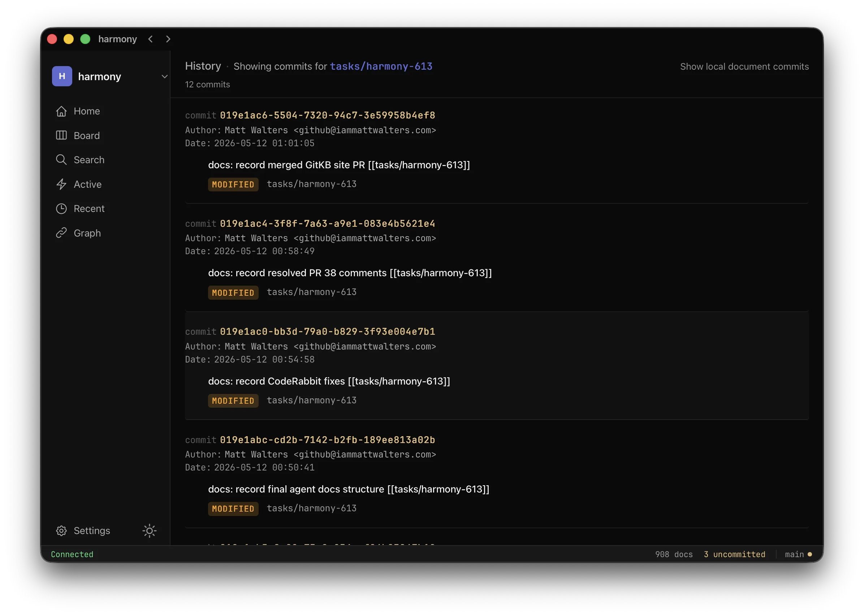The height and width of the screenshot is (616, 864).
Task: Click Author line of commit 019e1ac6
Action: [310, 130]
